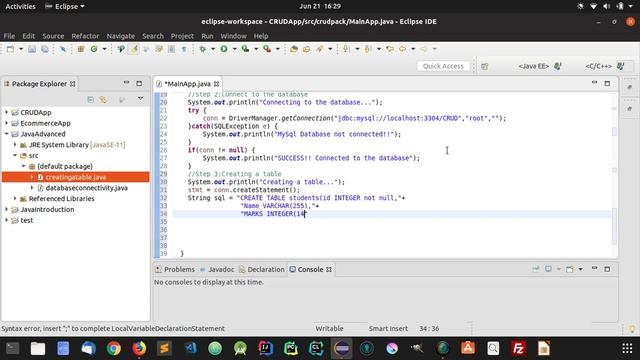Click the Save toolbar icon

[x=32, y=49]
